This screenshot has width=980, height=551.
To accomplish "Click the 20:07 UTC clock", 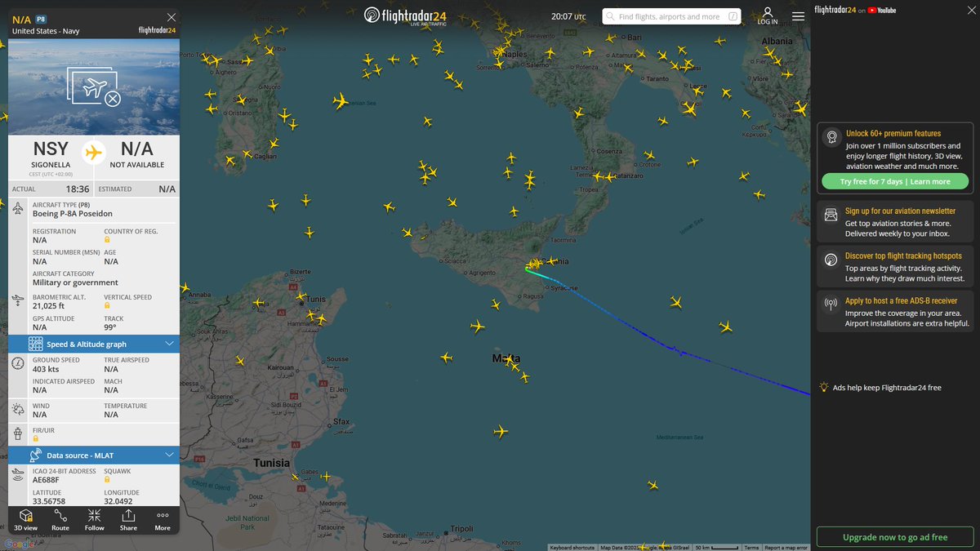I will (568, 16).
